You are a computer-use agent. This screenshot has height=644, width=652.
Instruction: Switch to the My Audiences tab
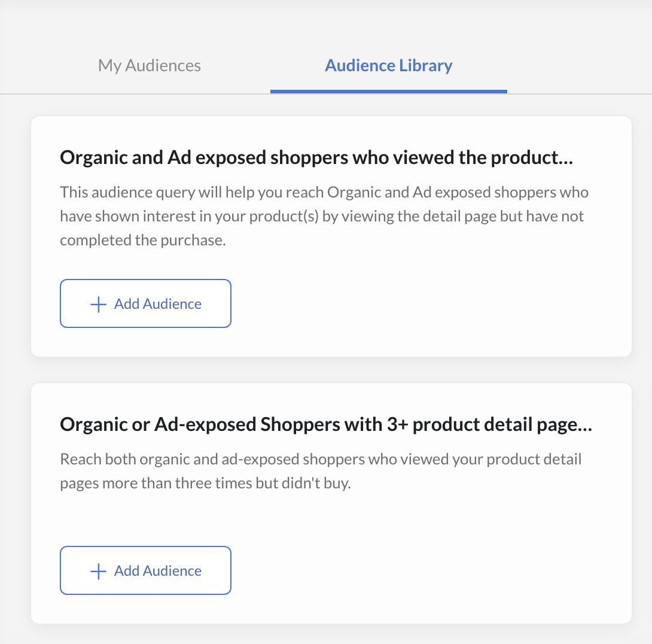(150, 66)
